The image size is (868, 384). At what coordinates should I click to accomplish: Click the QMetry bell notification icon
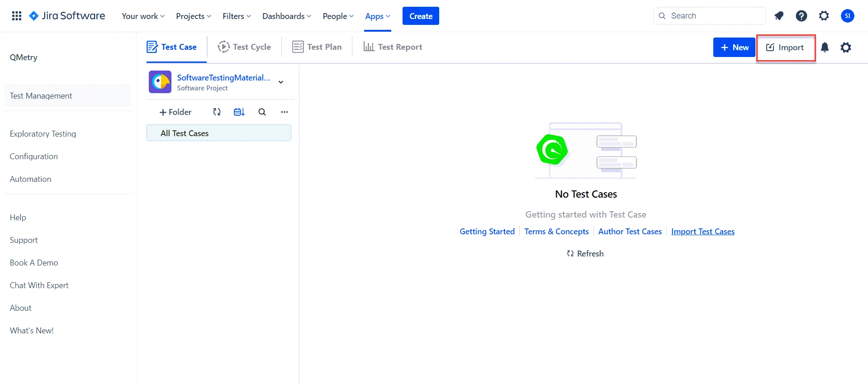[825, 47]
